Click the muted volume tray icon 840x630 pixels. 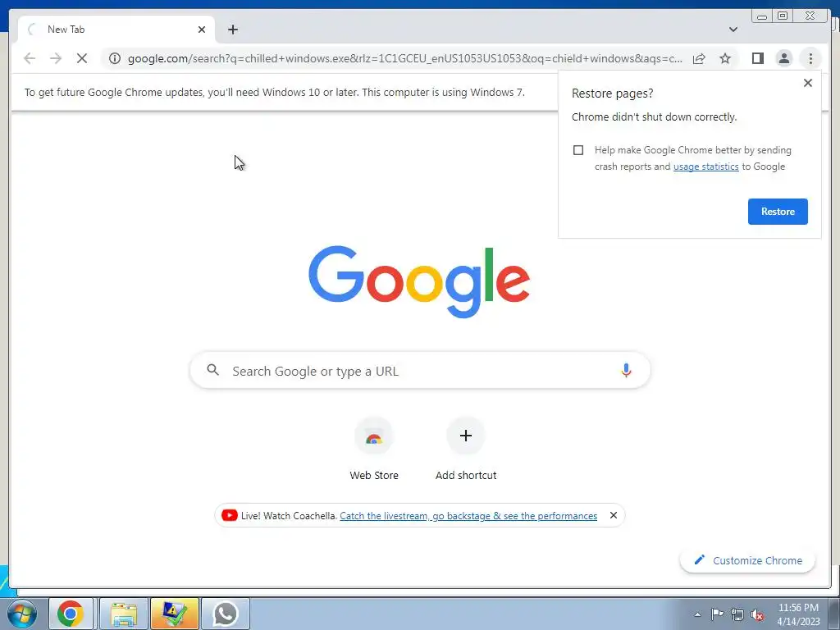[757, 614]
